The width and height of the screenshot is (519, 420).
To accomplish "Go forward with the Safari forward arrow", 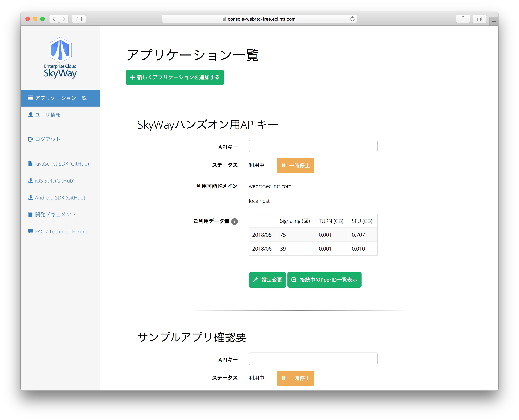I will [x=64, y=19].
